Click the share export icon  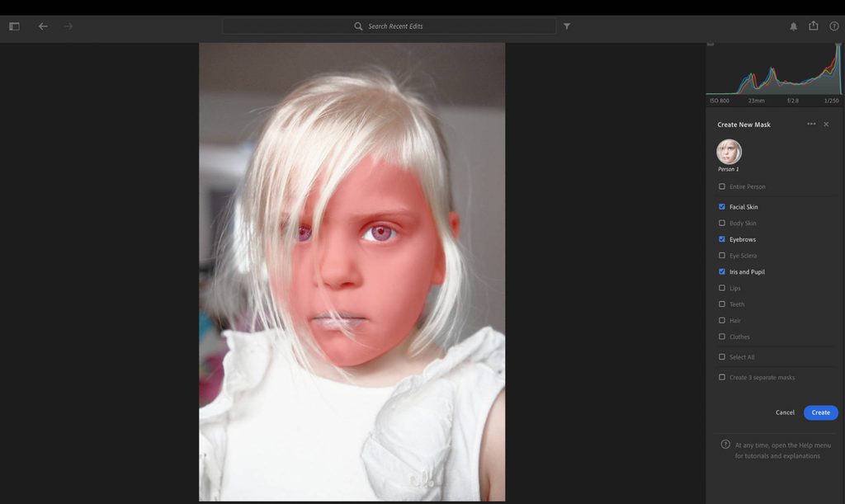(813, 26)
